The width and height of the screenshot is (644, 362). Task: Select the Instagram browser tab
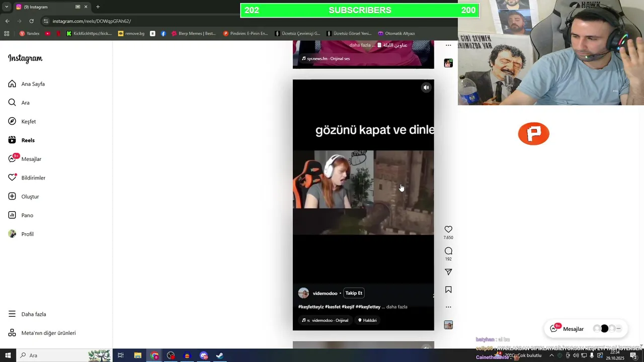(x=51, y=7)
